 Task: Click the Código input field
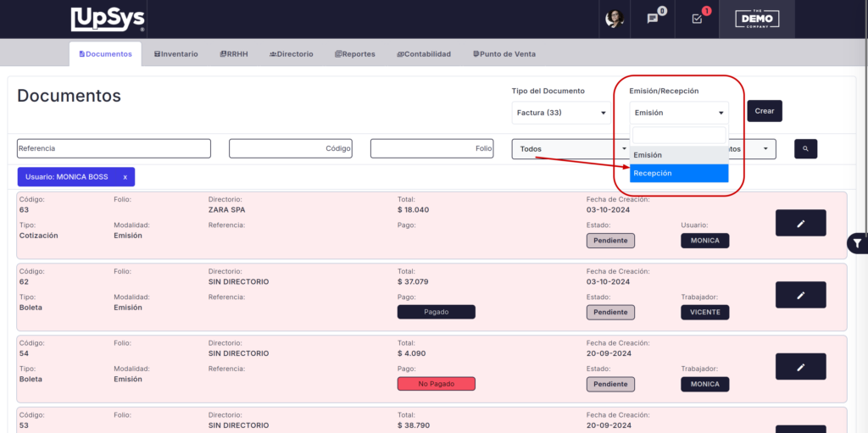(291, 148)
